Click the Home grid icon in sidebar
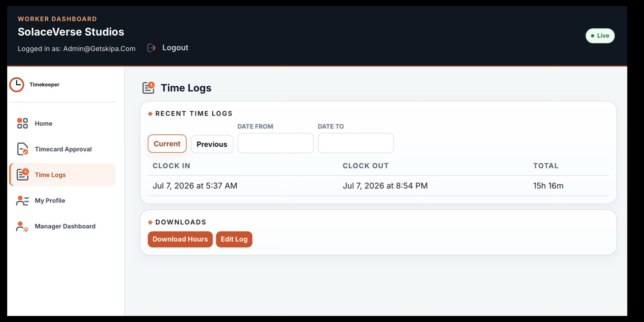This screenshot has height=322, width=644. click(23, 123)
